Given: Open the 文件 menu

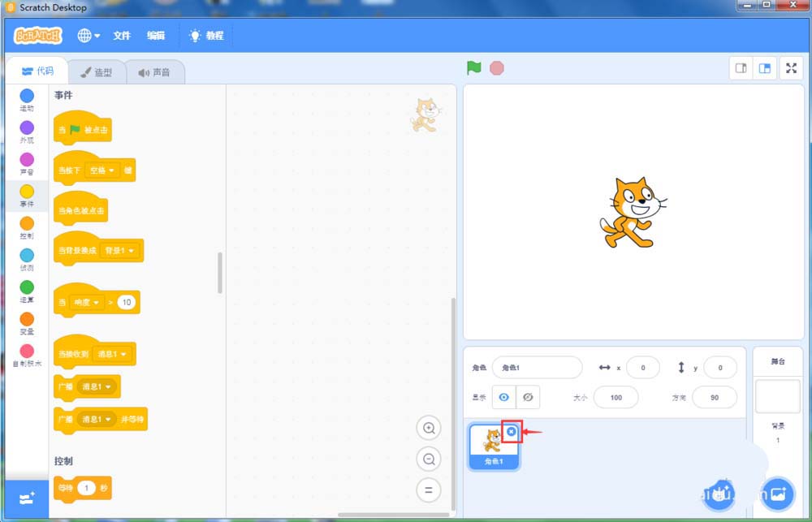Looking at the screenshot, I should tap(122, 36).
